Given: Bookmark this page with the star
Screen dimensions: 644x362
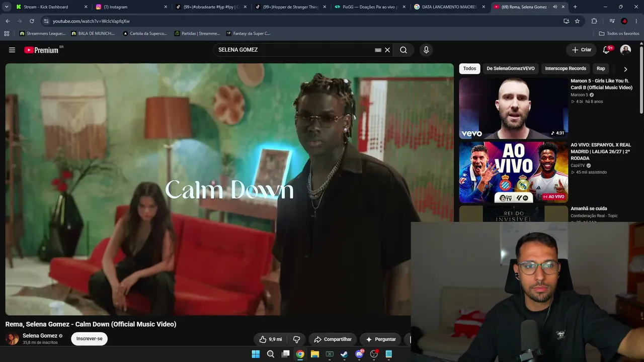Looking at the screenshot, I should (577, 21).
